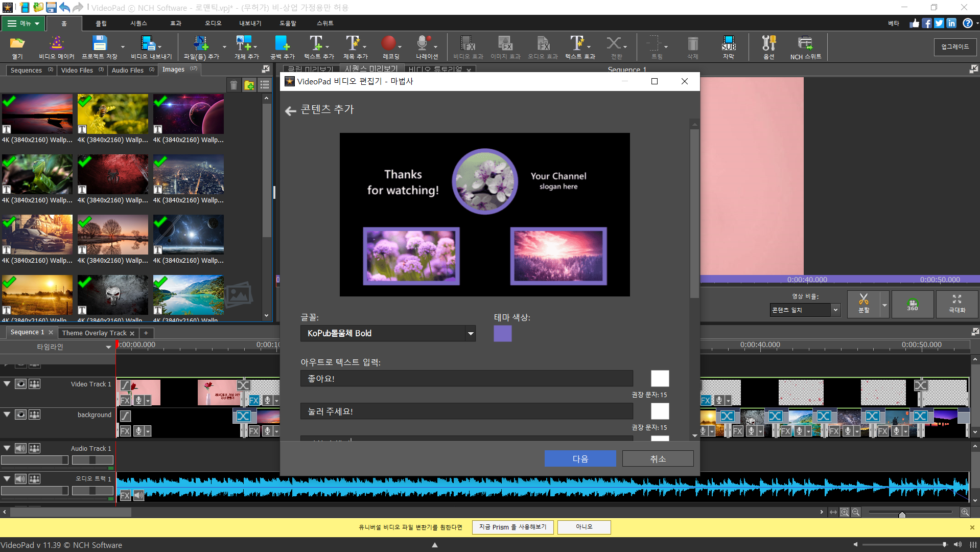
Task: Open the 비디오 효과 video effects icon
Action: click(x=468, y=47)
